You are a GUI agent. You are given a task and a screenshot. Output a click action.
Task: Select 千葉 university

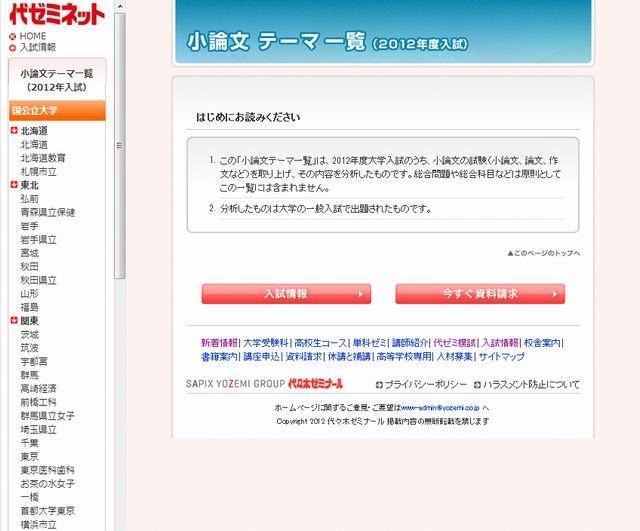[x=29, y=443]
